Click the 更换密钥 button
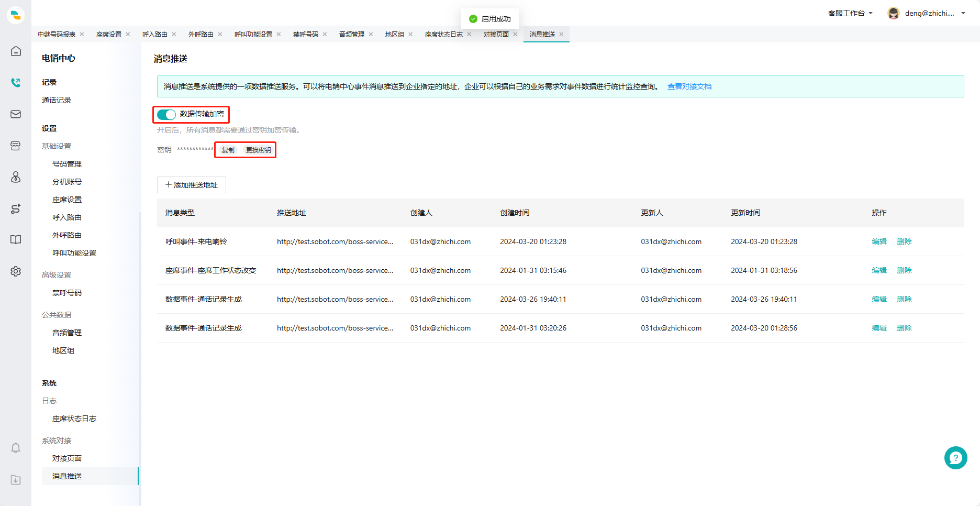980x506 pixels. point(259,150)
